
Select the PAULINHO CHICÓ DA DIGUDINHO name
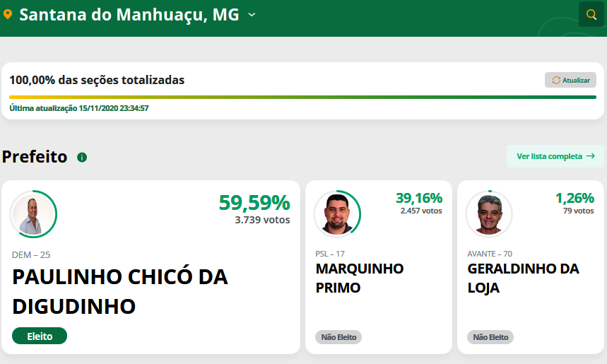pyautogui.click(x=120, y=292)
